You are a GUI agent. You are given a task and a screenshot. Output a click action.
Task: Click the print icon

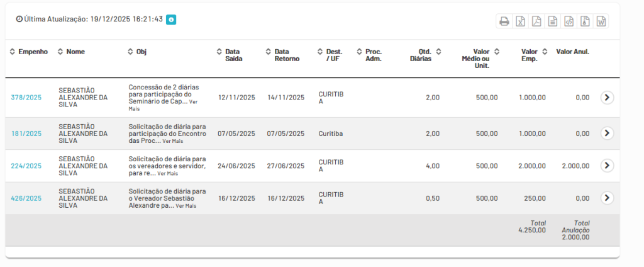504,21
